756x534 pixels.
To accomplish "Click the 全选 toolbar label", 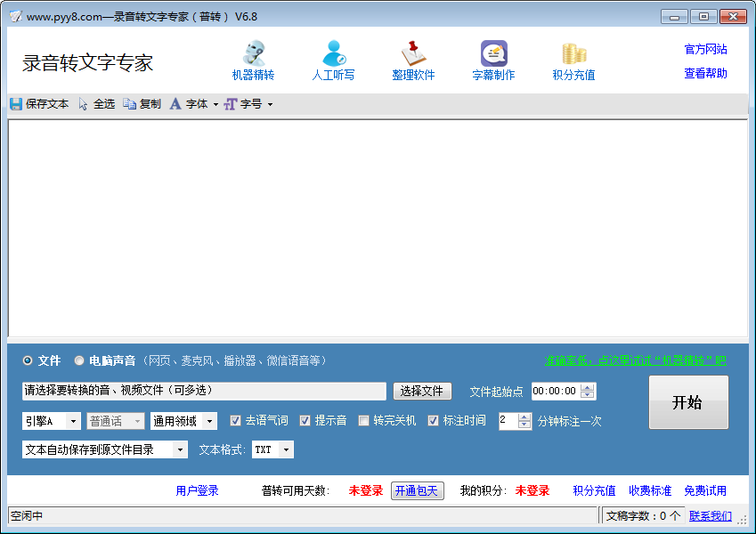I will (x=104, y=104).
